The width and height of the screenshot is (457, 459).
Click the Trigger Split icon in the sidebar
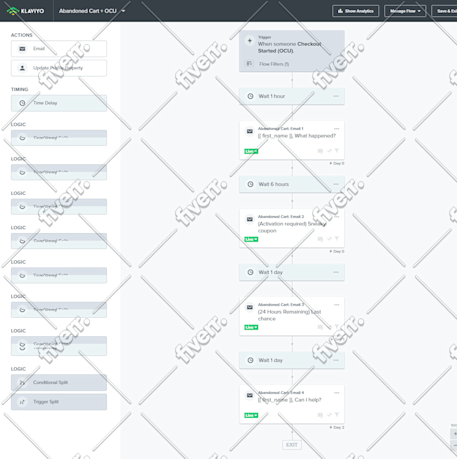coord(22,402)
